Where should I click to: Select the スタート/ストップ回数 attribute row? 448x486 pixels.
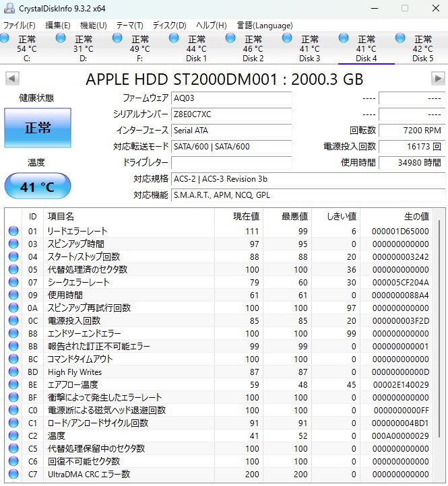[218, 256]
